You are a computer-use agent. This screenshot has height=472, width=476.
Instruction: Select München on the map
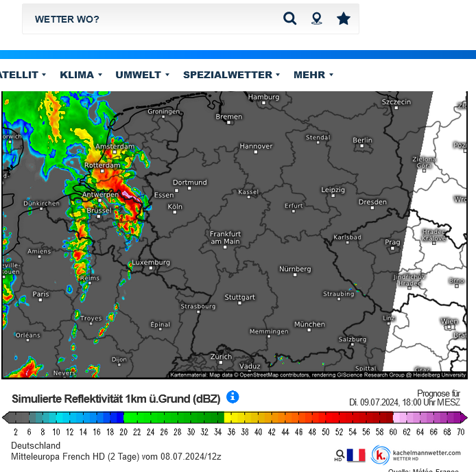tap(309, 324)
